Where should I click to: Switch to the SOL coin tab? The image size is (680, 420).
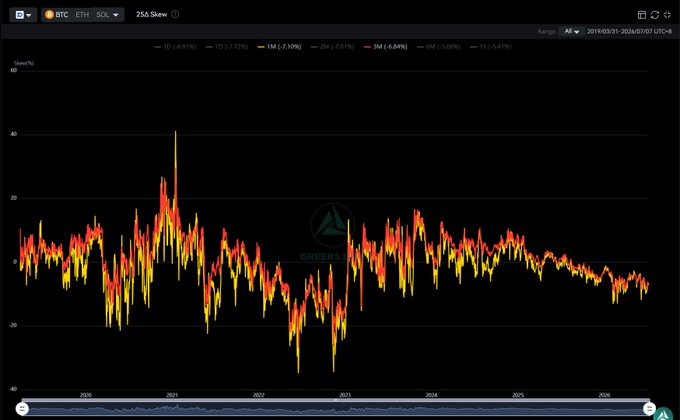pos(103,15)
